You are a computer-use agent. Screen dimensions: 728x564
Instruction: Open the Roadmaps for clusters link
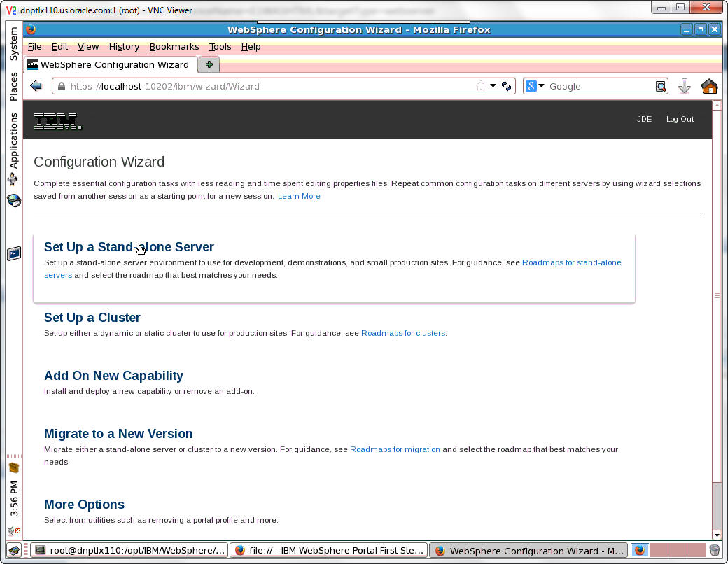pos(403,333)
